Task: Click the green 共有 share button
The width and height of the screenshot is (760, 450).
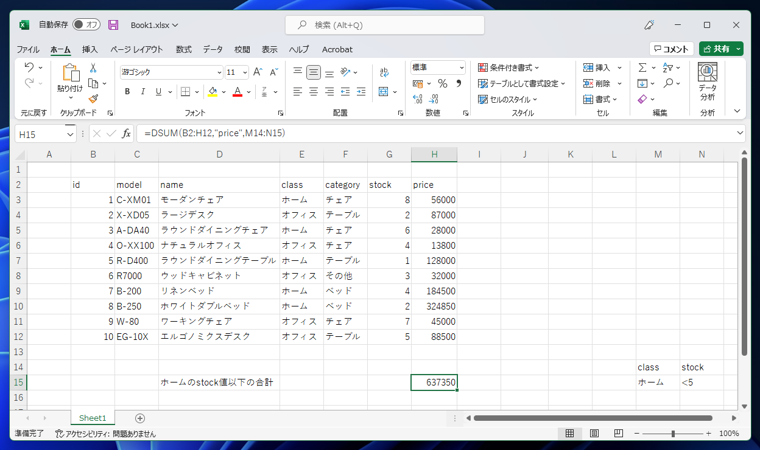Action: pyautogui.click(x=716, y=49)
